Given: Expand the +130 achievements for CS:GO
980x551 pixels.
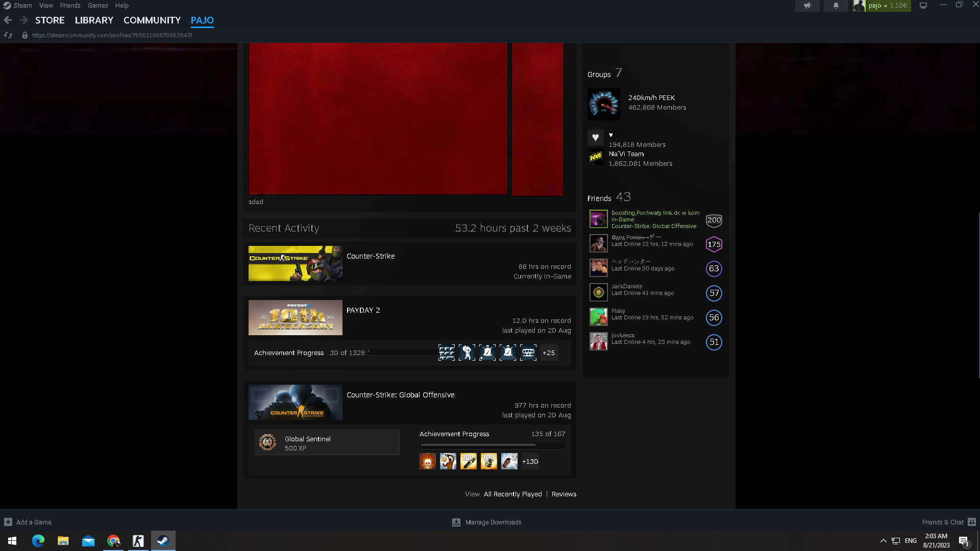Looking at the screenshot, I should pos(530,461).
